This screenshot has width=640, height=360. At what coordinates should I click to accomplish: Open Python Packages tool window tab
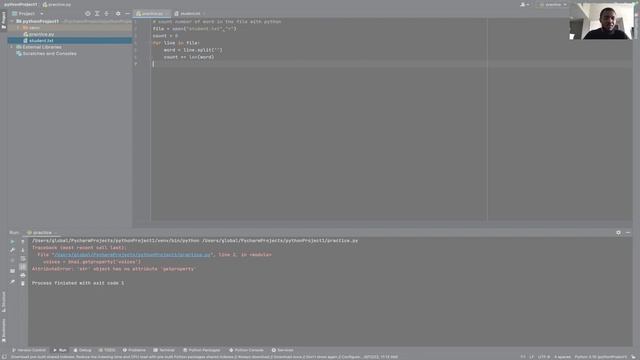click(202, 350)
